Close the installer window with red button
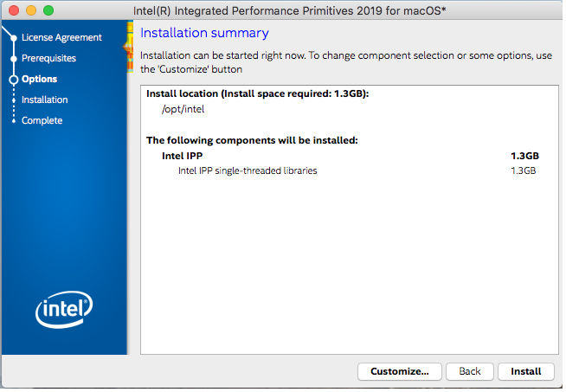Screen dimensions: 566x392 click(x=14, y=10)
